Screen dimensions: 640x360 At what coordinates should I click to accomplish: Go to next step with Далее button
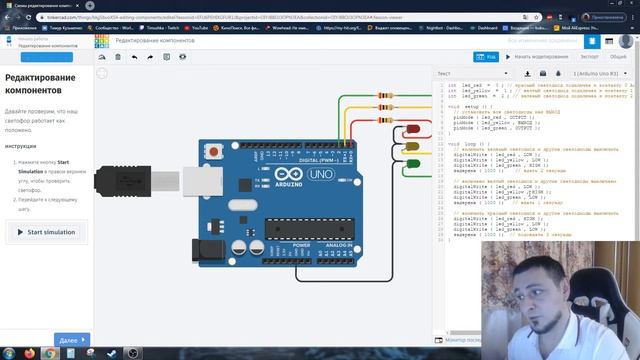point(72,340)
